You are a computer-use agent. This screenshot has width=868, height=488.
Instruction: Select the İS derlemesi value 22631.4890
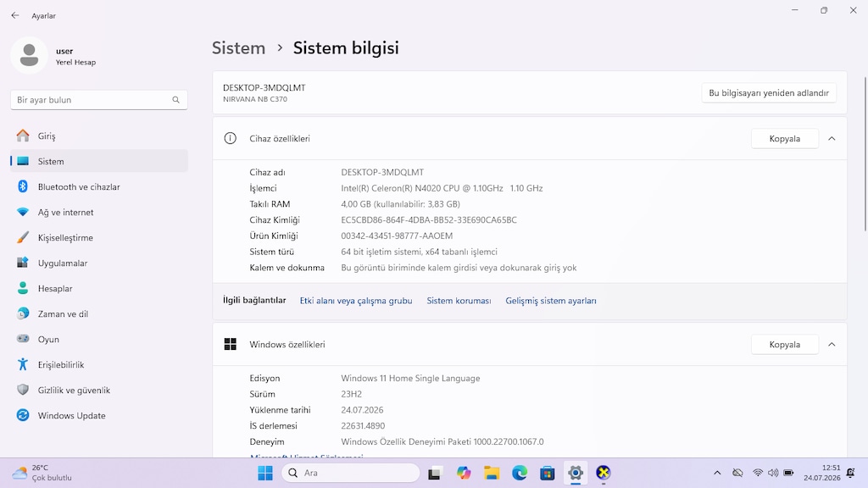(363, 425)
